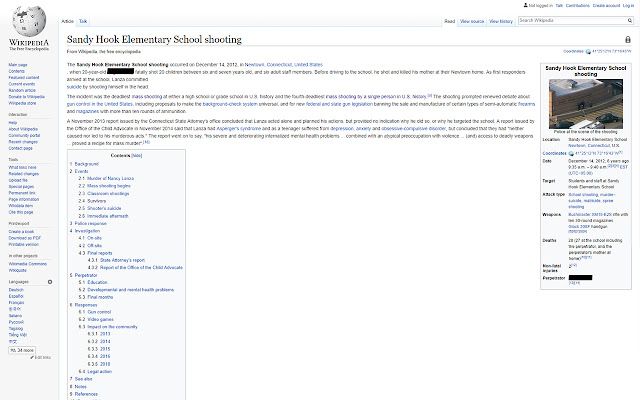Open Download as PDF link

click(x=24, y=238)
